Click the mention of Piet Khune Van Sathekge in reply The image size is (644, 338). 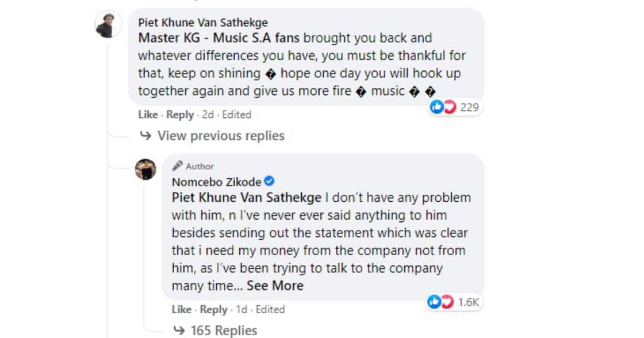pyautogui.click(x=246, y=198)
